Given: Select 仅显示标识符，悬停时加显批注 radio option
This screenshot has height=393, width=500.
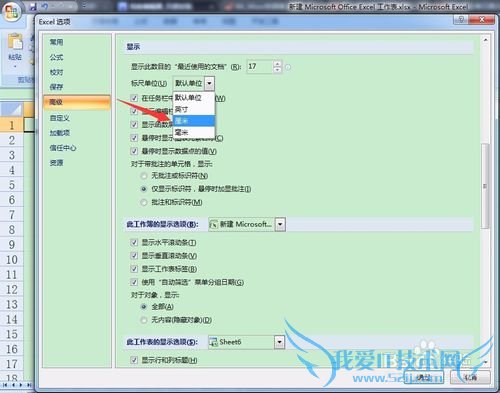Looking at the screenshot, I should [x=144, y=189].
